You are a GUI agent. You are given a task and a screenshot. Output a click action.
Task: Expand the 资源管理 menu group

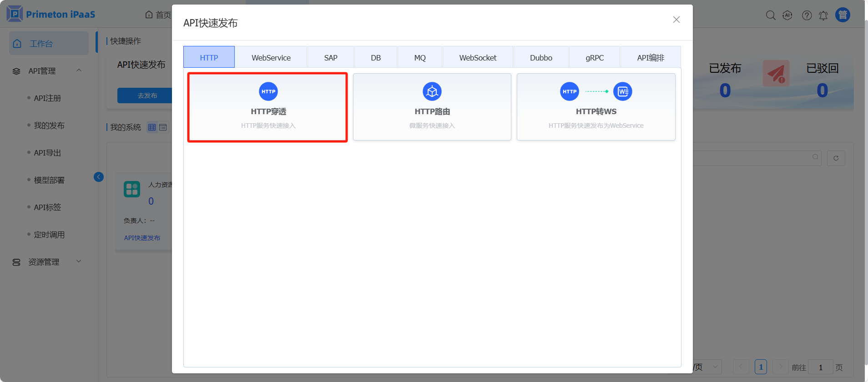(79, 261)
